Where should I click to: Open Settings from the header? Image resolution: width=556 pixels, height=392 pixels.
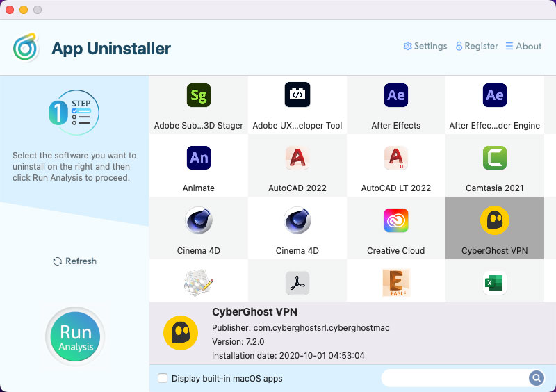425,46
